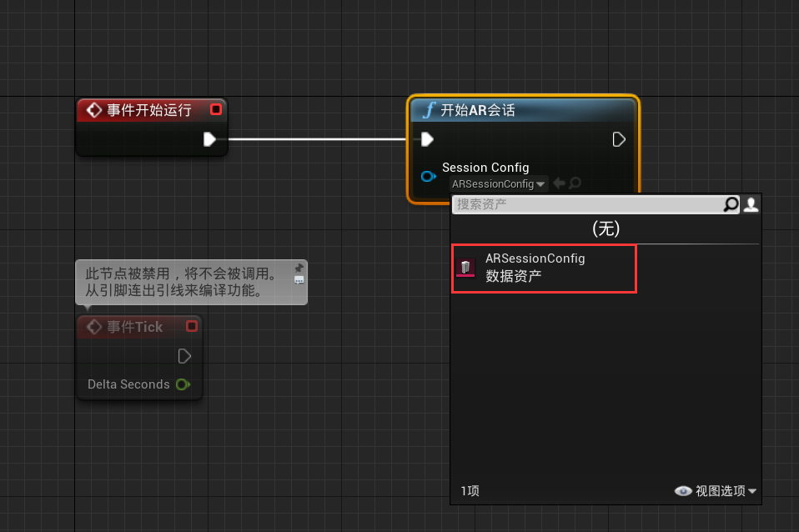Select the 事件开始运行 node header
The width and height of the screenshot is (799, 532).
pyautogui.click(x=148, y=110)
